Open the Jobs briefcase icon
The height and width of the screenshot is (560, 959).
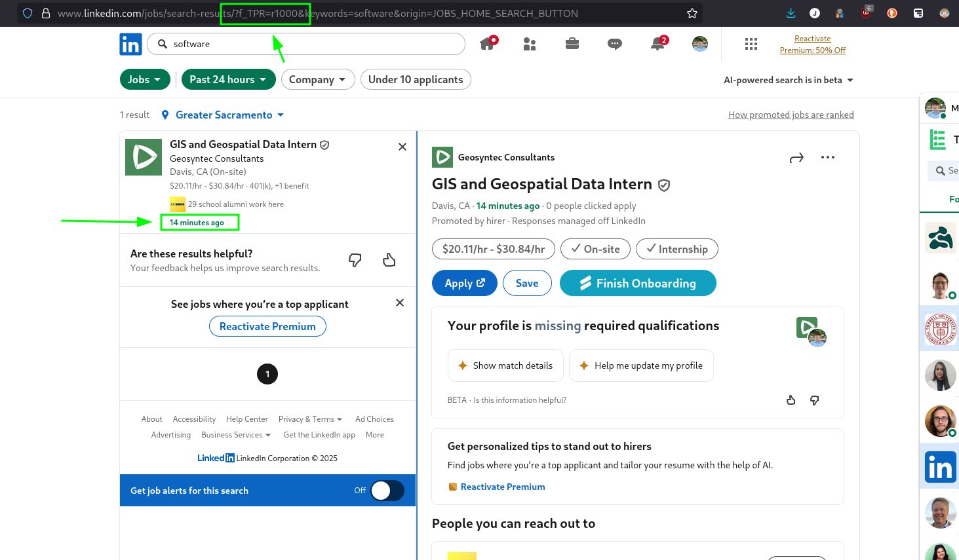(572, 44)
